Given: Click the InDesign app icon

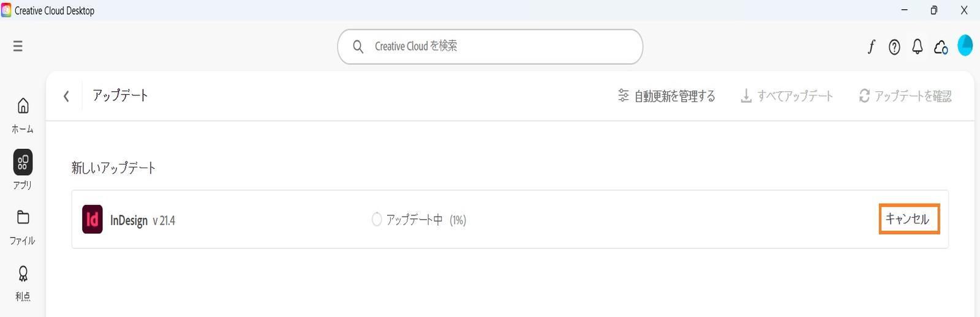Looking at the screenshot, I should coord(92,219).
